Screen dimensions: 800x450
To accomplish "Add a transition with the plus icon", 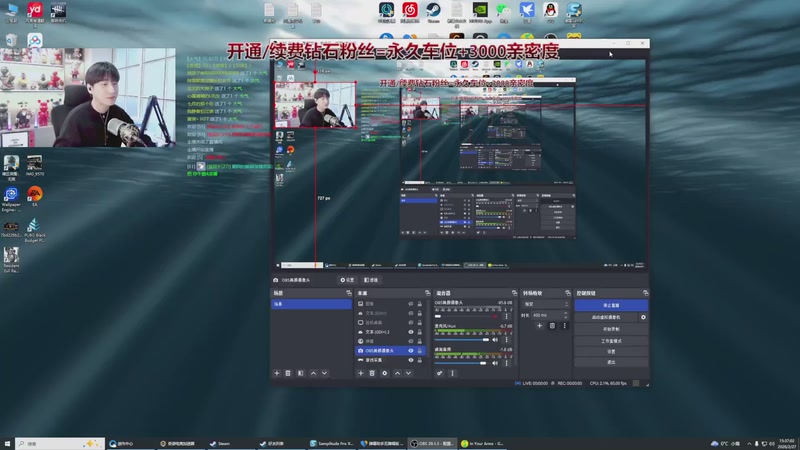I will [x=539, y=326].
